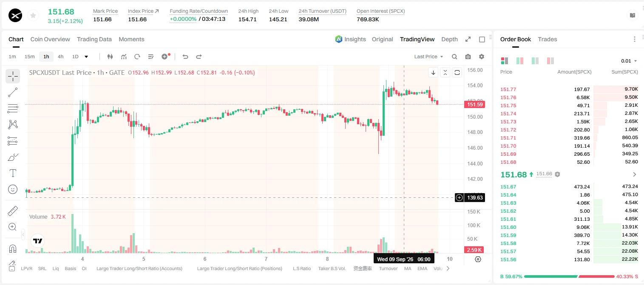The width and height of the screenshot is (644, 285).
Task: Switch to the Depth chart view
Action: tap(449, 39)
